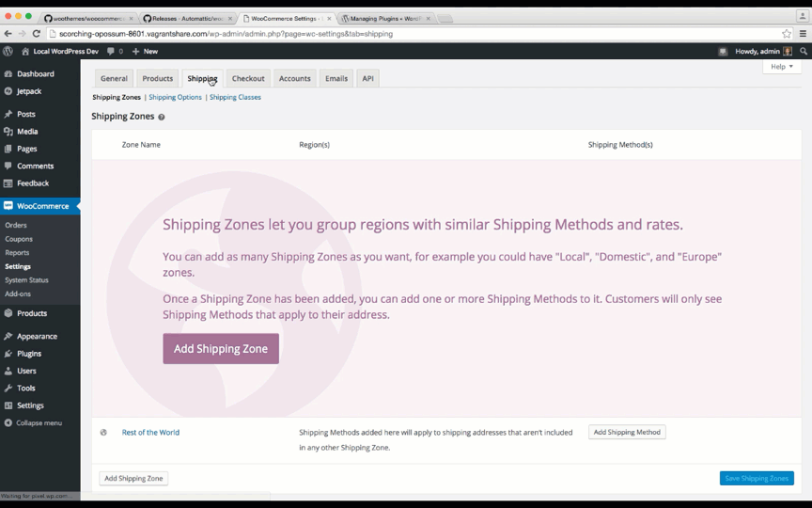Open Products in the sidebar
The width and height of the screenshot is (812, 508).
point(39,313)
